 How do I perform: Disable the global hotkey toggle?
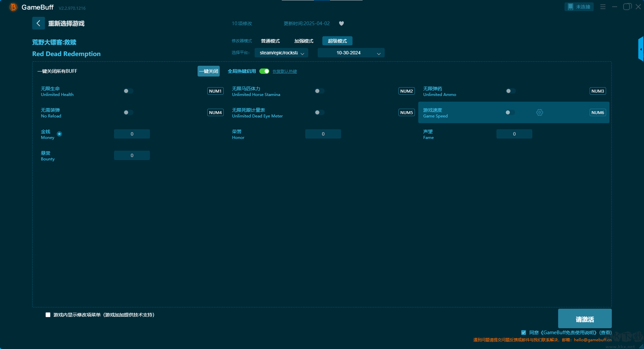pyautogui.click(x=264, y=71)
